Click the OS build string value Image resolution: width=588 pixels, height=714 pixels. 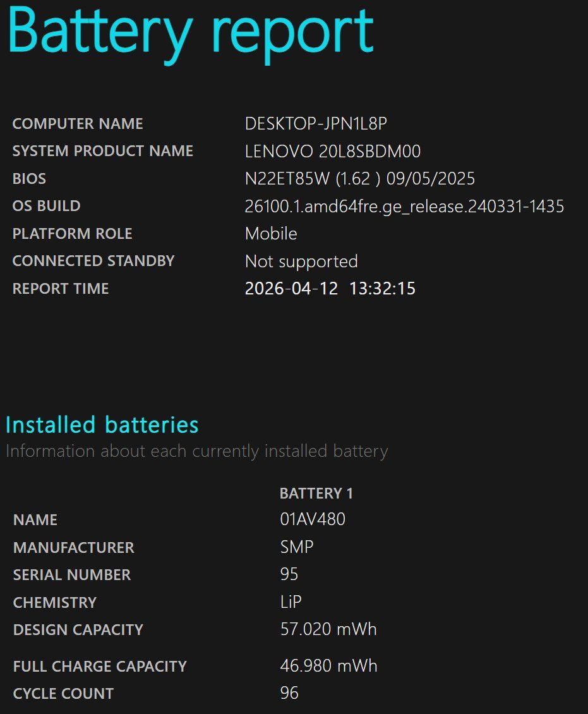point(404,206)
